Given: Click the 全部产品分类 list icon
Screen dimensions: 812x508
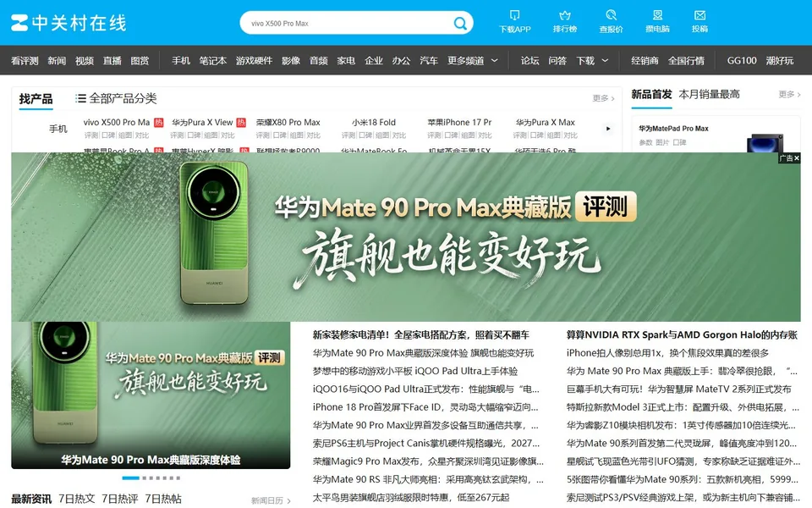Looking at the screenshot, I should 80,98.
